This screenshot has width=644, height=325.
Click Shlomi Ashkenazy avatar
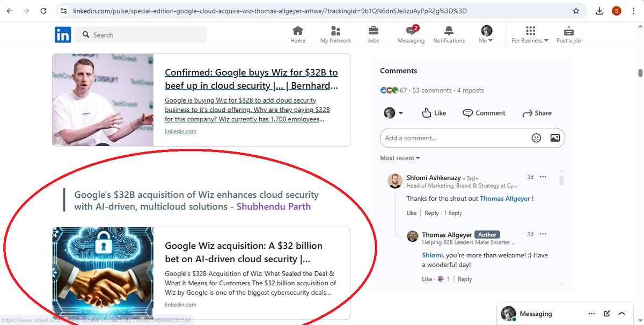click(395, 180)
